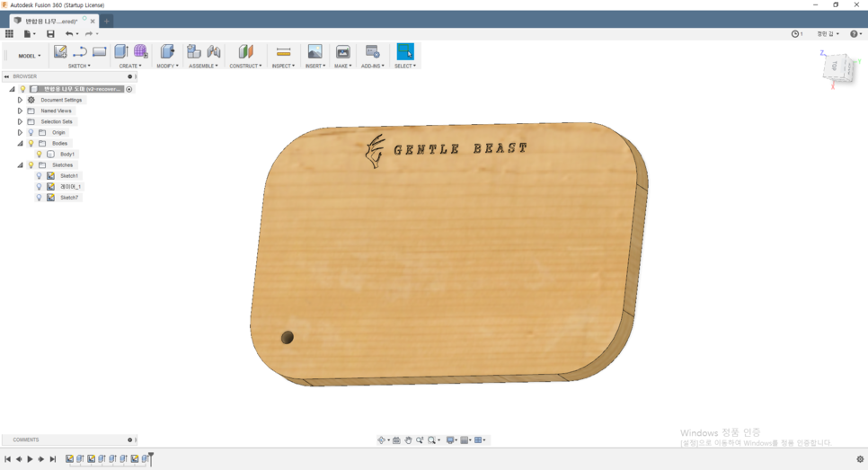Undo the last action with Undo arrow
This screenshot has height=470, width=868.
[69, 34]
